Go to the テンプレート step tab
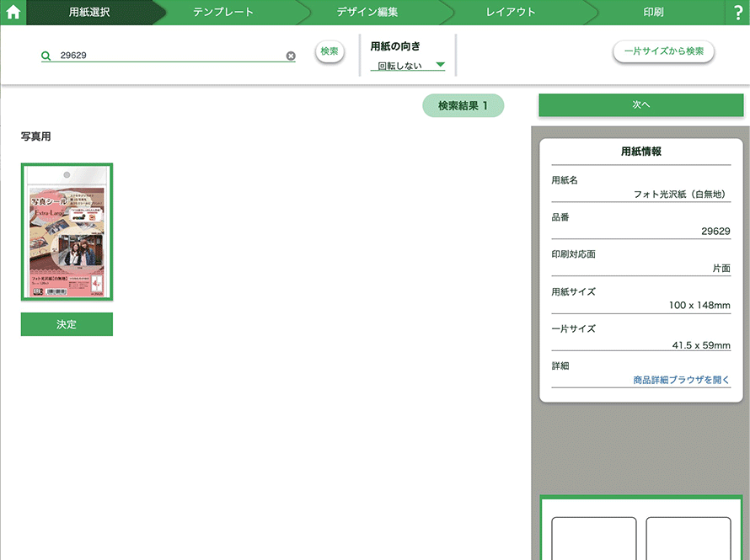 [222, 13]
